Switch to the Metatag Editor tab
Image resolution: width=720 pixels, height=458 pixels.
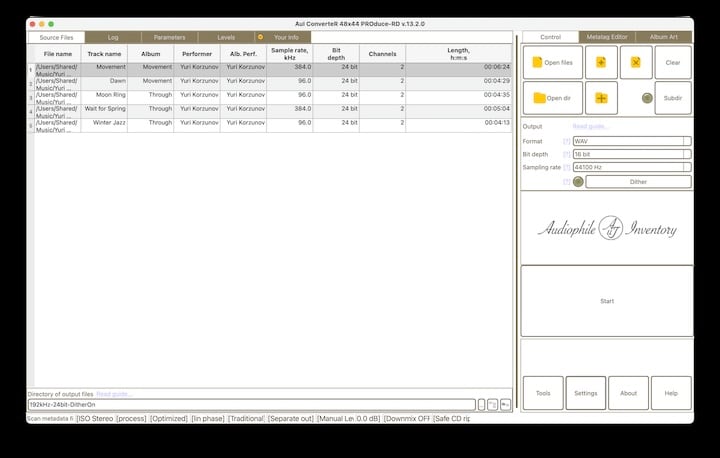pyautogui.click(x=607, y=37)
